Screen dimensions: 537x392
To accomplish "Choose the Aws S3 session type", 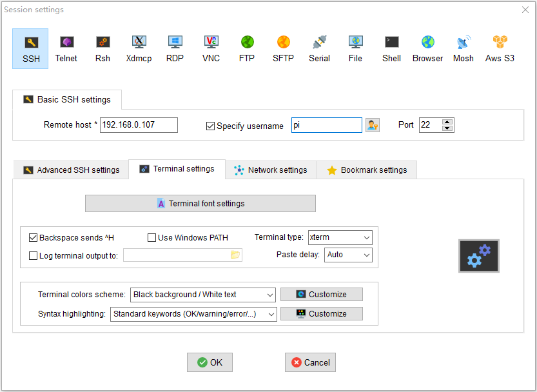I will coord(500,48).
